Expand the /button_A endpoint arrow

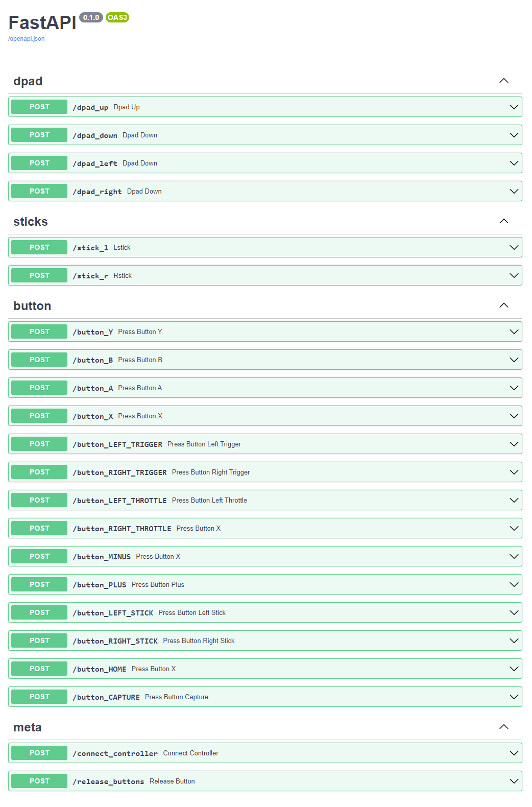coord(514,388)
